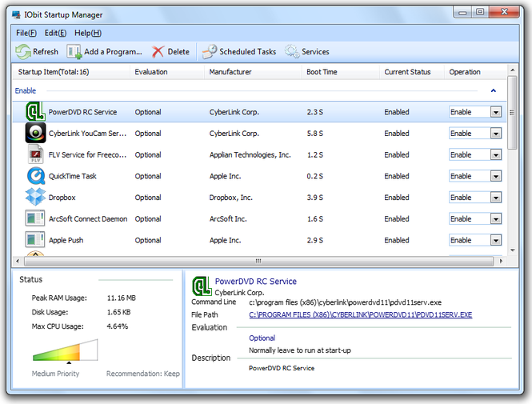Viewport: 532px width, 404px height.
Task: Select the QuickTime Task icon
Action: (x=36, y=176)
